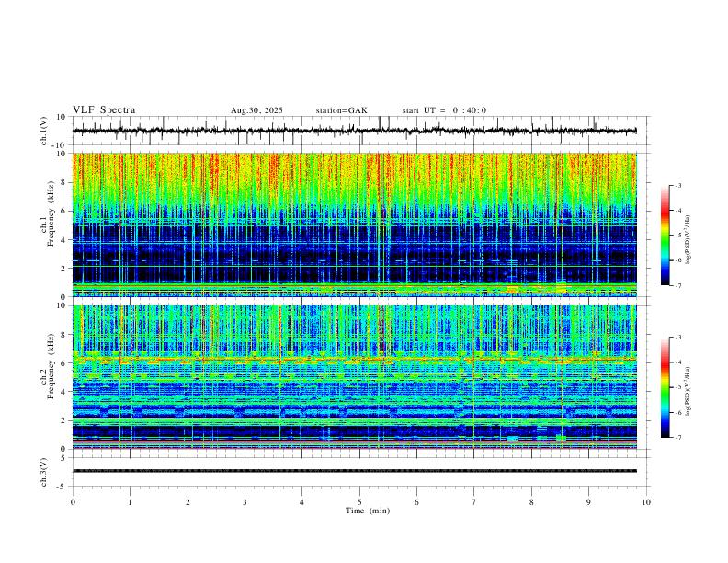728x563 pixels.
Task: Click the ch.3(V) black signal band
Action: pos(355,471)
